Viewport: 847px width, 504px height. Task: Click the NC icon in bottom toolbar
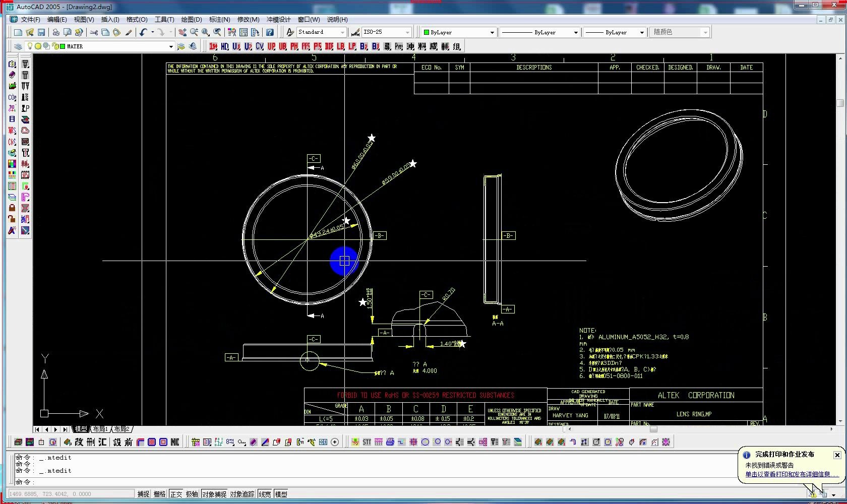coord(175,442)
